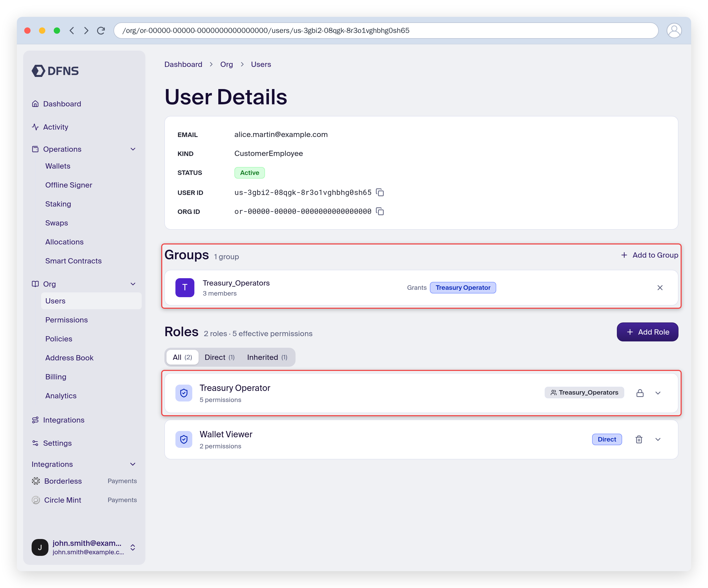The width and height of the screenshot is (708, 588).
Task: Open Activity in the sidebar
Action: click(x=50, y=127)
